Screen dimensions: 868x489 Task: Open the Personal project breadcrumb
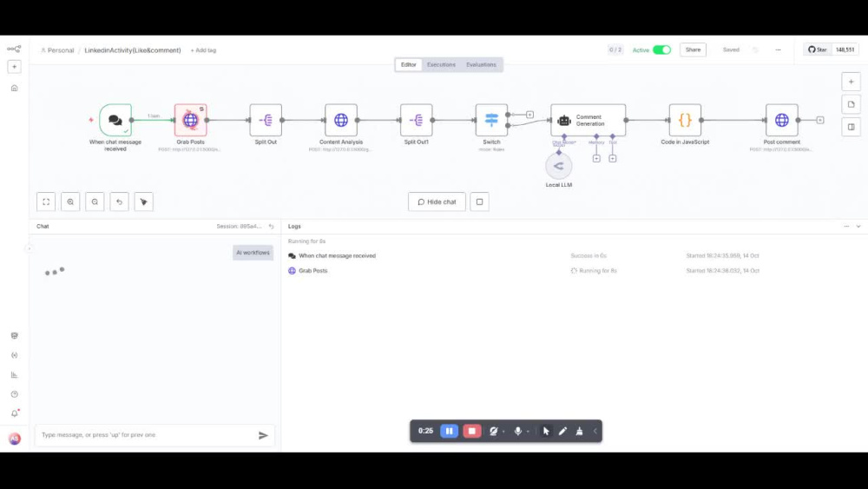coord(57,50)
